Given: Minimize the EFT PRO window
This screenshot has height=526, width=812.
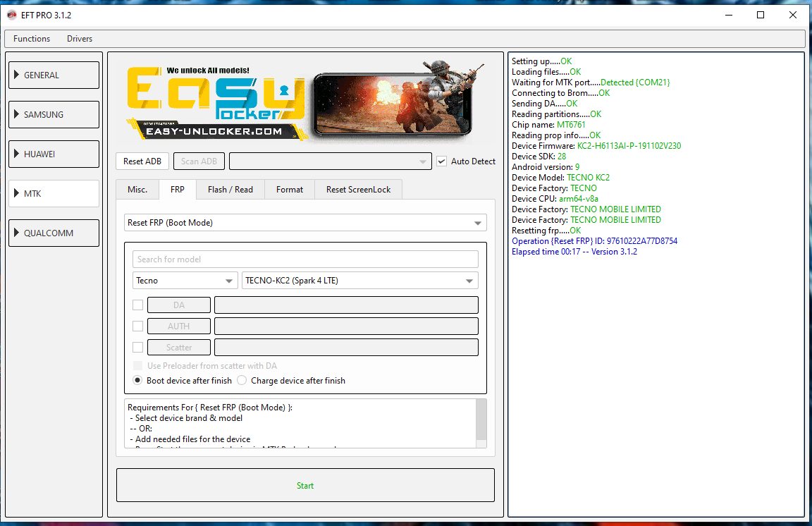Looking at the screenshot, I should 729,15.
